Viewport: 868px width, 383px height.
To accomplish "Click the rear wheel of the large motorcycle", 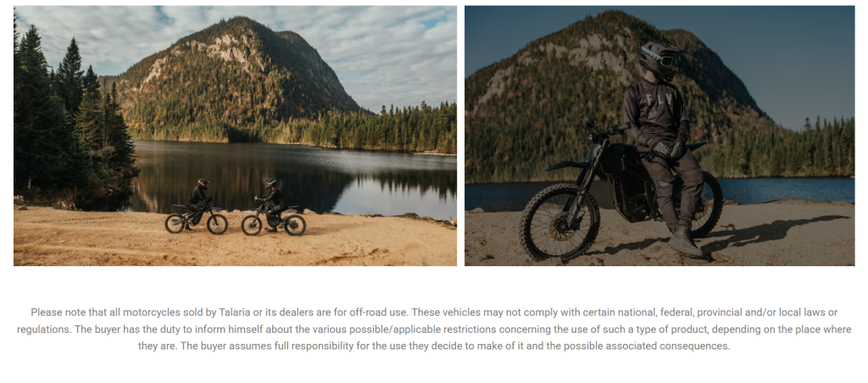I will pyautogui.click(x=704, y=203).
